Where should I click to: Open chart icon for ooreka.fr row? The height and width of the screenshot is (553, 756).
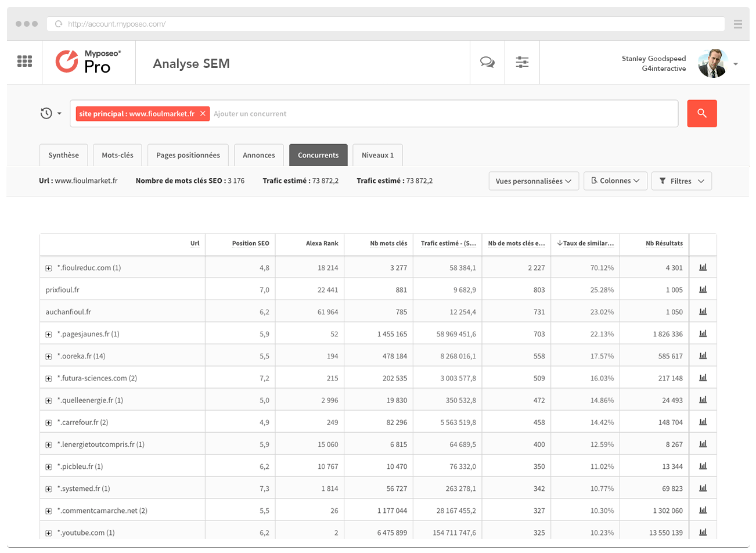click(703, 355)
